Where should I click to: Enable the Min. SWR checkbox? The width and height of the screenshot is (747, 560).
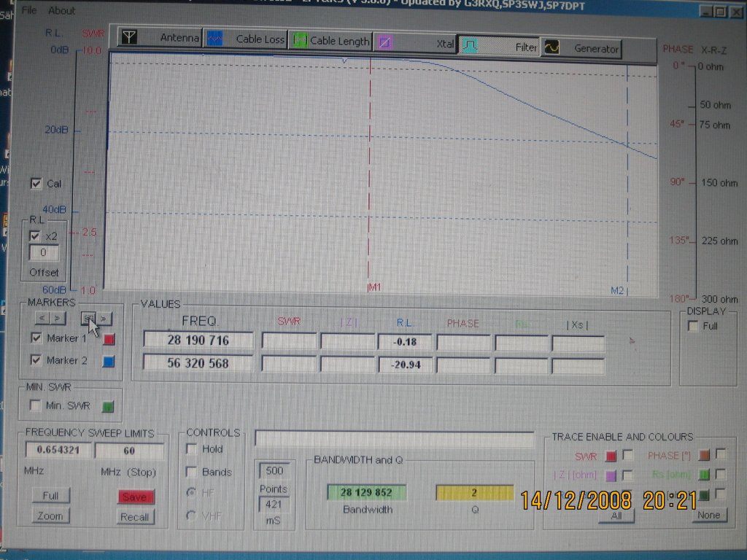coord(34,405)
